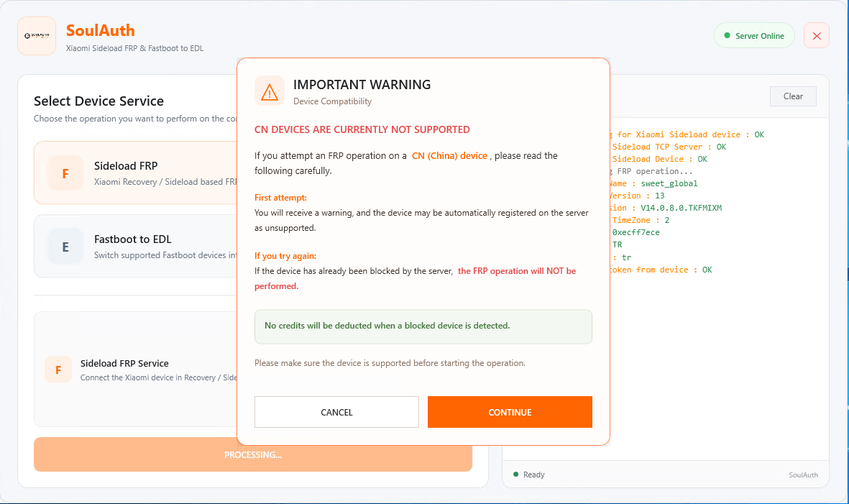The height and width of the screenshot is (504, 849).
Task: Click log line 'TimeZone : 2'
Action: click(x=641, y=220)
